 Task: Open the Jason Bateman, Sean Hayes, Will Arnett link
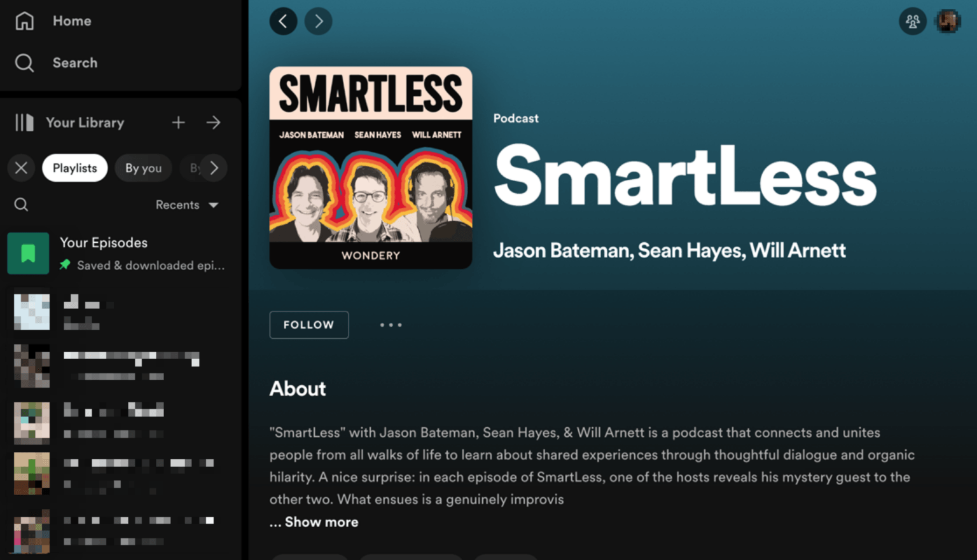point(669,250)
